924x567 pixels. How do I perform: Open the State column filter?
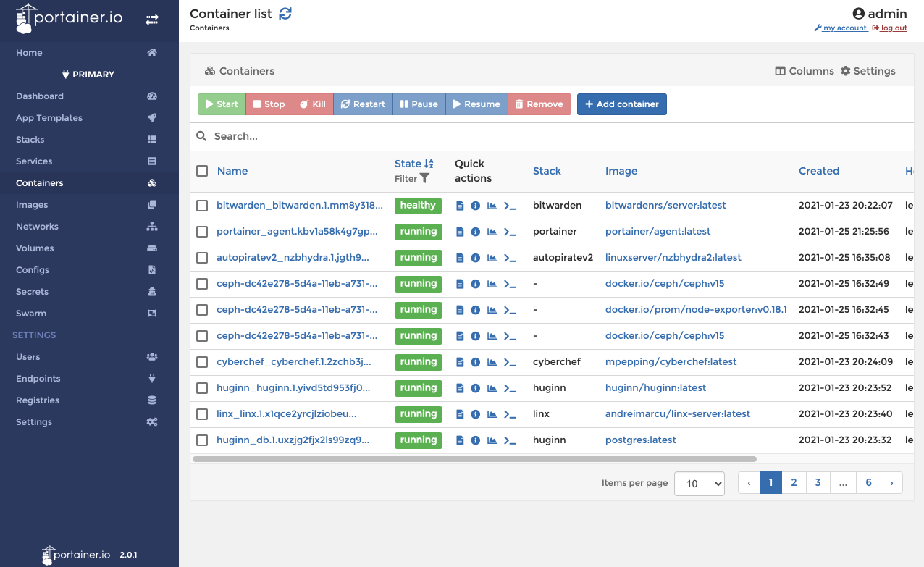[425, 177]
